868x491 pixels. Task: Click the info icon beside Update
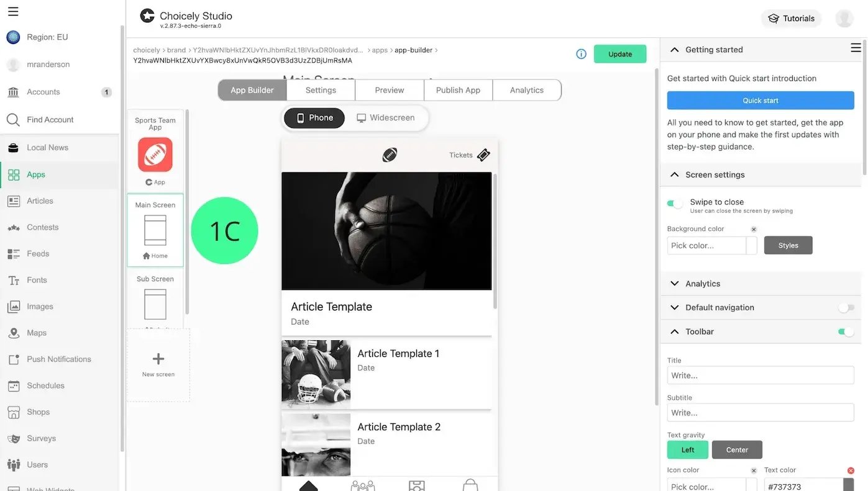(x=581, y=54)
